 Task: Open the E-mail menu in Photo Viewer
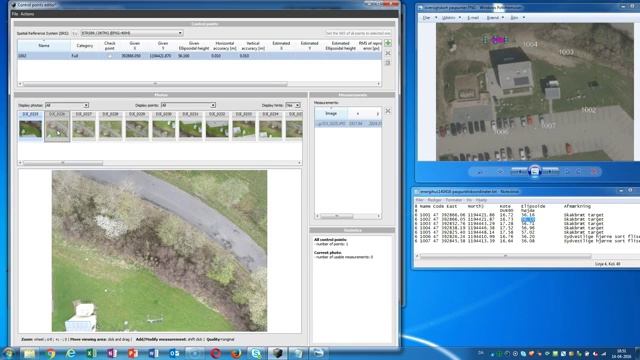pyautogui.click(x=473, y=18)
